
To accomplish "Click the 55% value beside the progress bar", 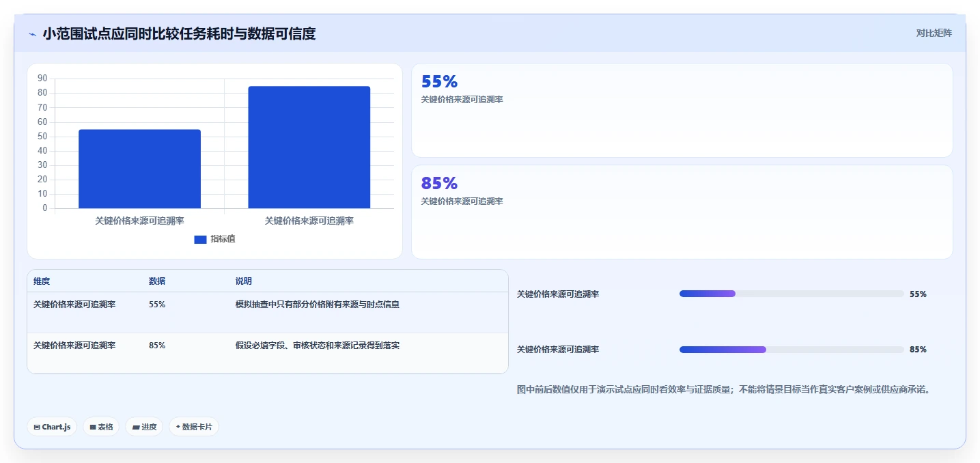I will (x=918, y=294).
